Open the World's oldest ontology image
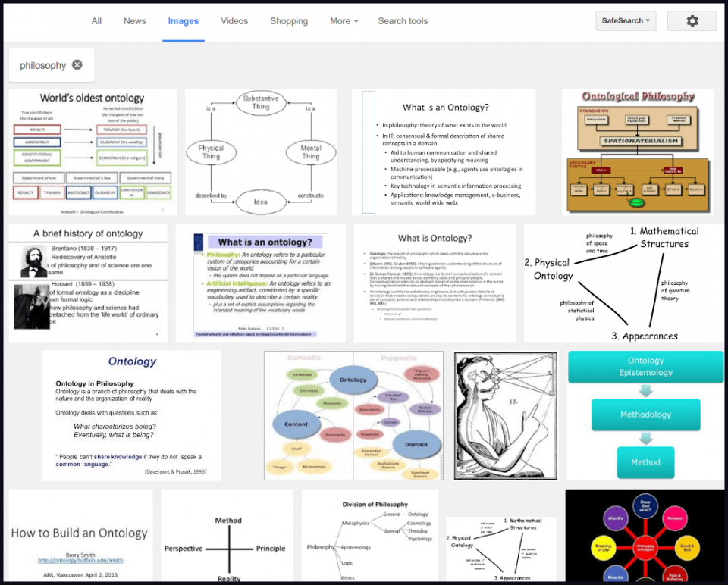 pos(89,152)
